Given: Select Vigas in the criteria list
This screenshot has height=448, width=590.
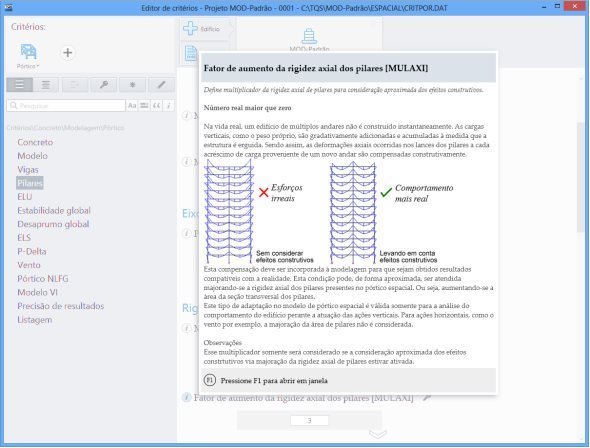Looking at the screenshot, I should point(28,170).
